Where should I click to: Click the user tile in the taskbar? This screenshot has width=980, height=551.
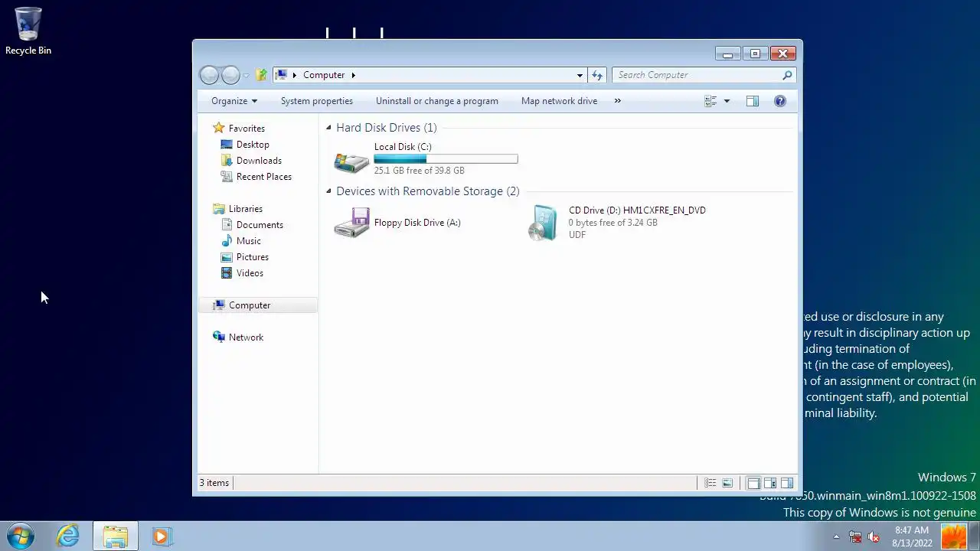954,536
